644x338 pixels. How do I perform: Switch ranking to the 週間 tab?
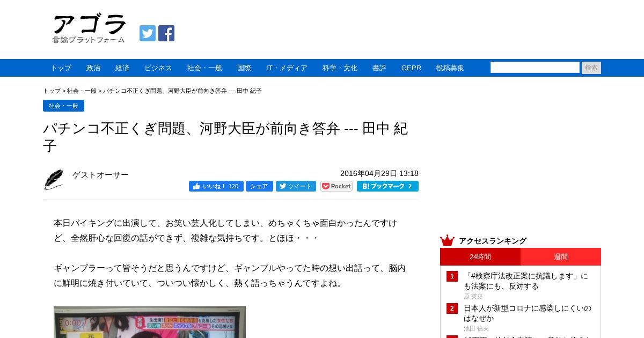point(561,257)
